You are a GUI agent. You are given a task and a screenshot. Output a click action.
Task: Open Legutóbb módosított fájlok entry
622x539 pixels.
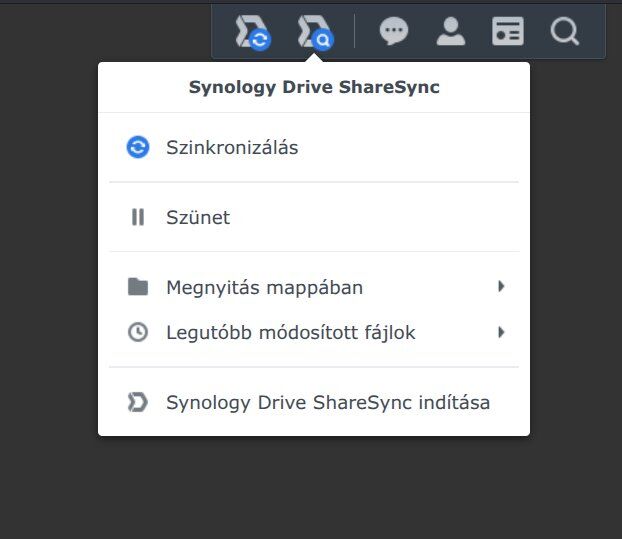290,332
